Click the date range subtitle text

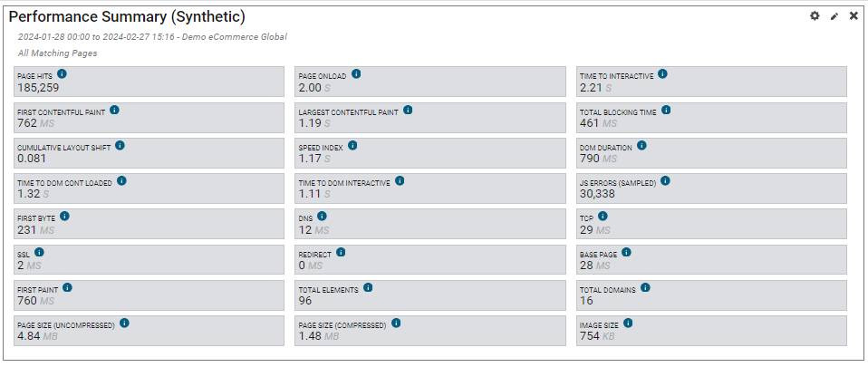pos(152,37)
